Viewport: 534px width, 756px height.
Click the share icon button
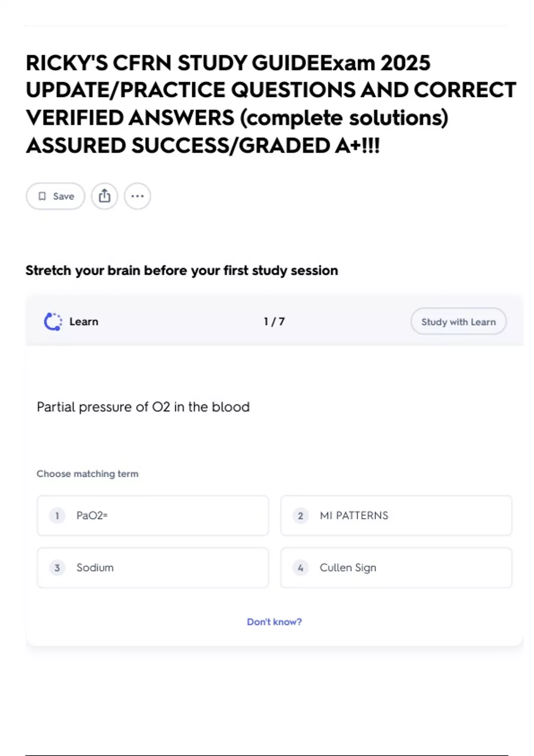pyautogui.click(x=105, y=196)
